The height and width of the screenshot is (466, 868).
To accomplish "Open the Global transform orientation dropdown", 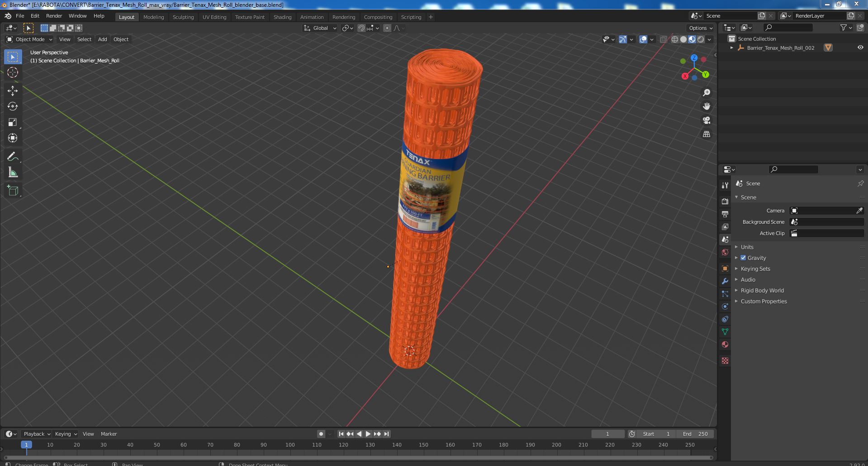I will click(x=320, y=28).
